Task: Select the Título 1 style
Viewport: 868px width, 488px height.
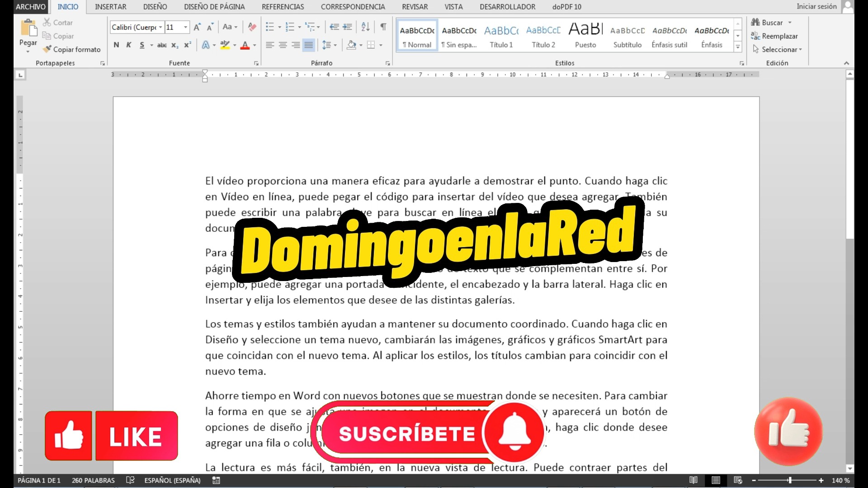Action: tap(501, 35)
